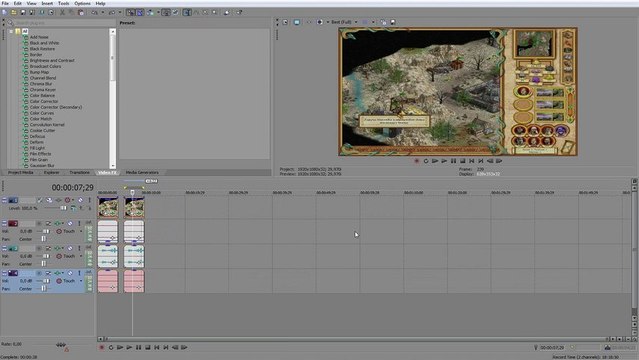This screenshot has width=639, height=360.
Task: Switch to the Media Generators tab
Action: (142, 172)
